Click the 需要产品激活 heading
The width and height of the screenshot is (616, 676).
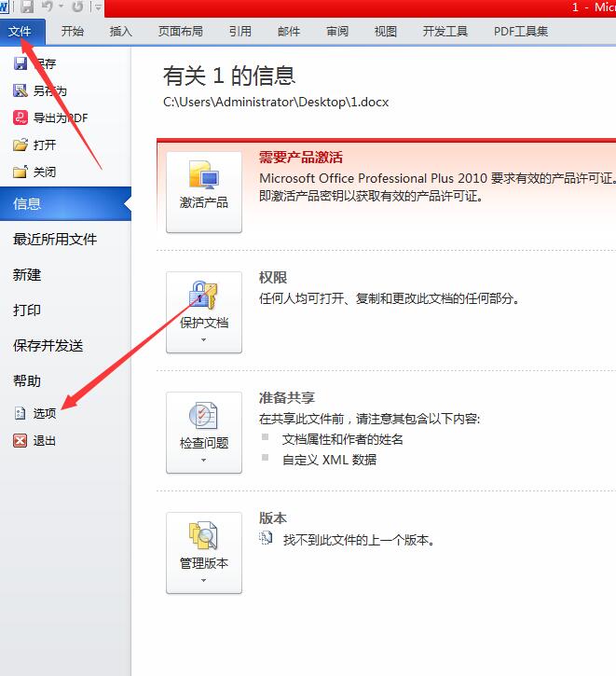(301, 157)
